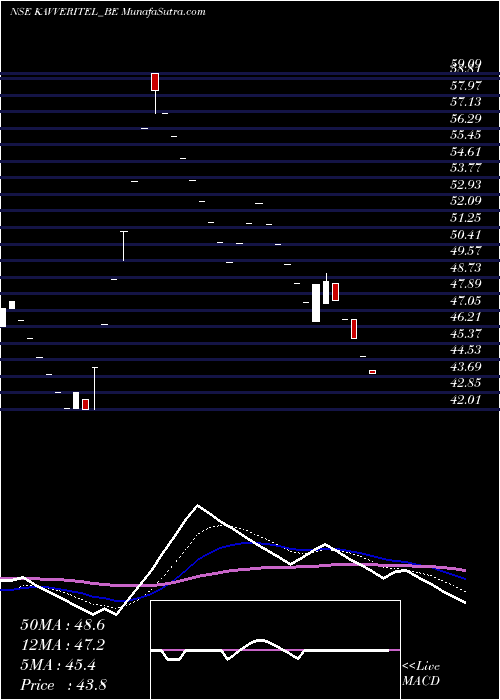500x700 pixels.
Task: Select the 52.93 price label
Action: (x=466, y=184)
